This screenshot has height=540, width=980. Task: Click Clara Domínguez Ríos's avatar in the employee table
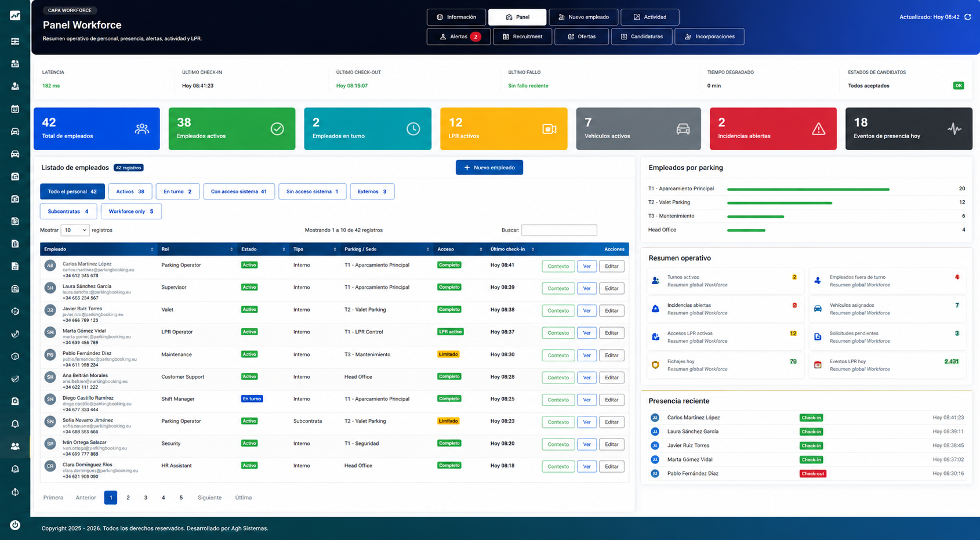pyautogui.click(x=50, y=466)
